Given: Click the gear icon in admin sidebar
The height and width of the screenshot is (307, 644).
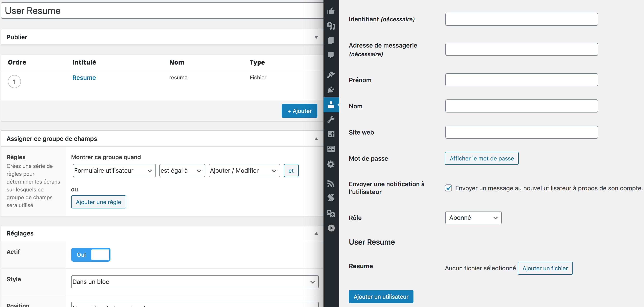Looking at the screenshot, I should coord(331,164).
